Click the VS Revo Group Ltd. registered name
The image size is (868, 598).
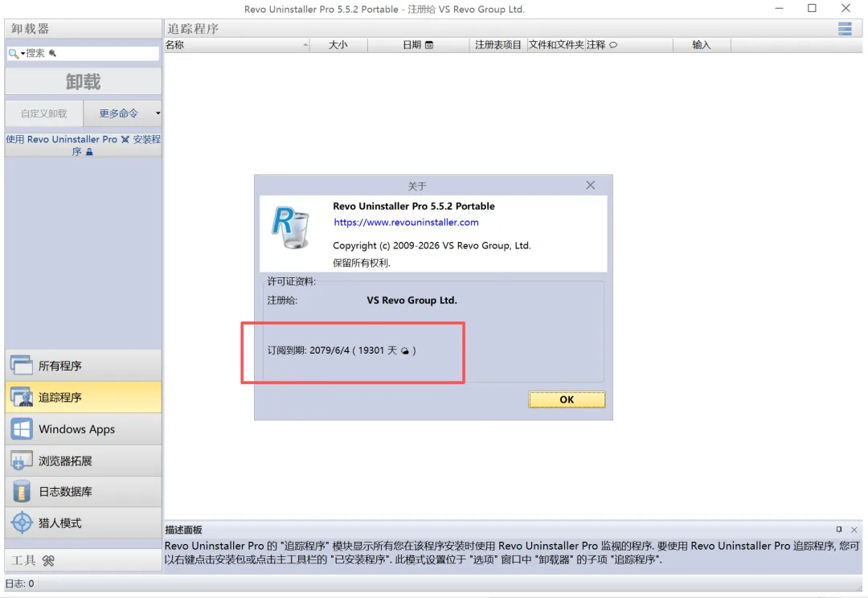[x=411, y=300]
